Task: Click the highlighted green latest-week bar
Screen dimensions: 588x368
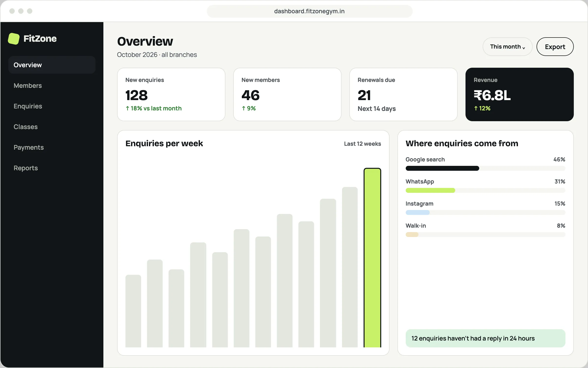Action: coord(372,258)
